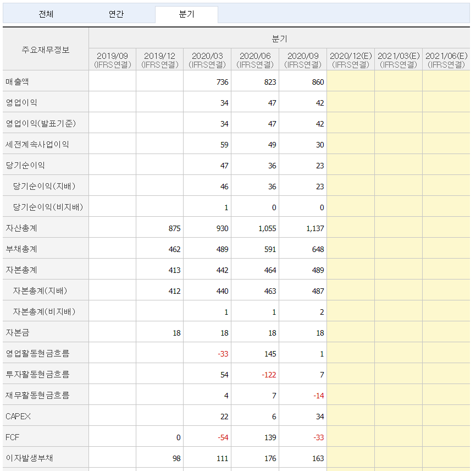The width and height of the screenshot is (476, 471).
Task: Click 자본총계(지배) value 412
Action: (x=175, y=292)
